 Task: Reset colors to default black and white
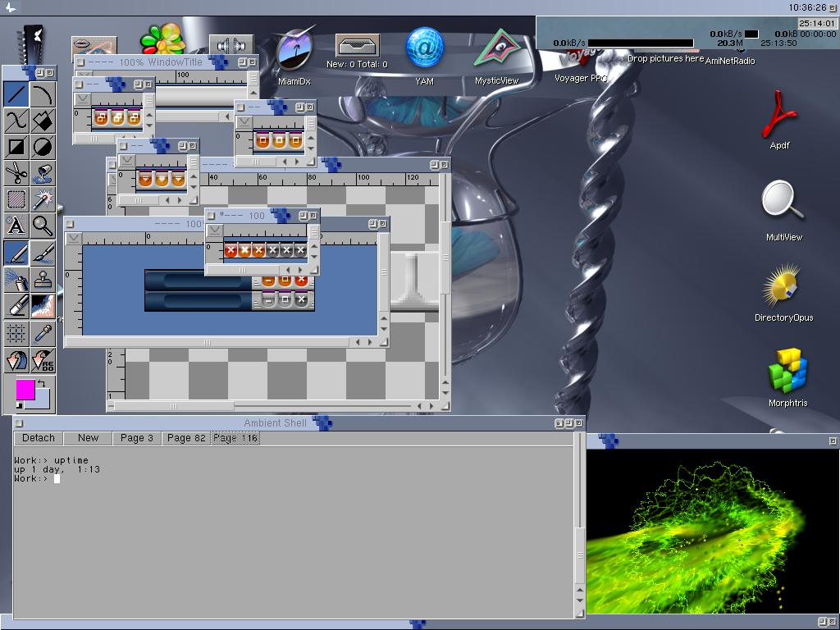20,405
